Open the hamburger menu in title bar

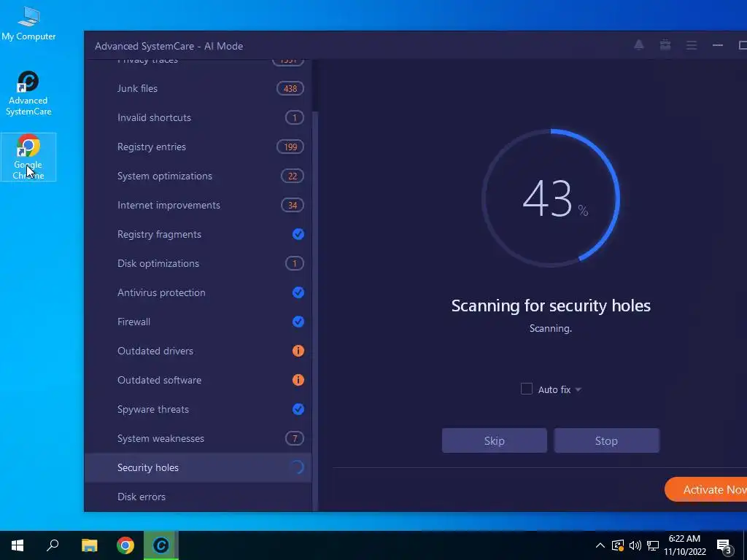pyautogui.click(x=692, y=45)
